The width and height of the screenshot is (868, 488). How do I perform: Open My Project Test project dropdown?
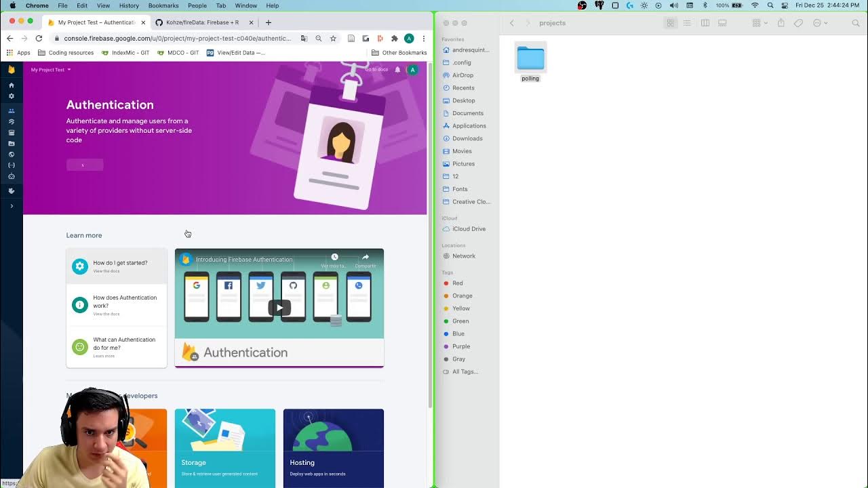click(51, 70)
